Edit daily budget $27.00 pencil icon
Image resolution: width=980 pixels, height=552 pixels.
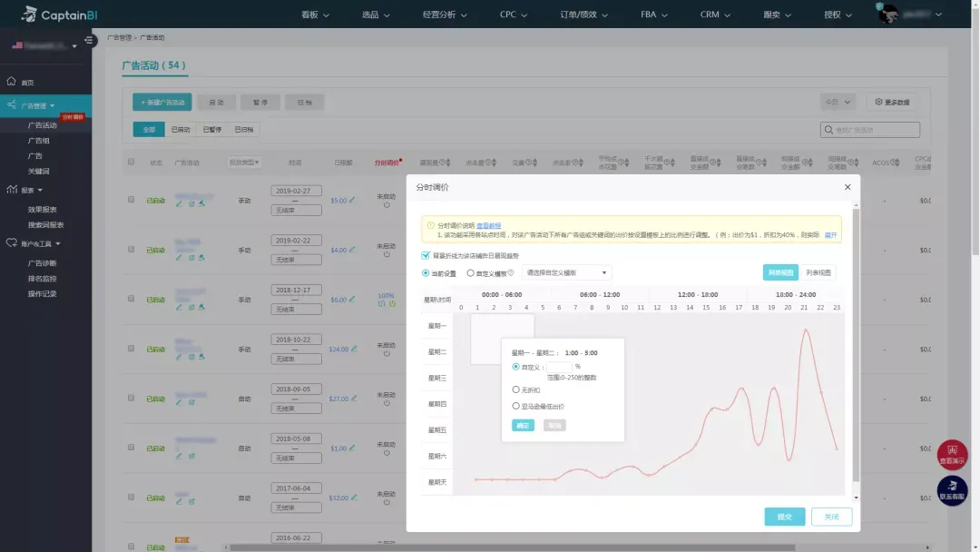355,399
